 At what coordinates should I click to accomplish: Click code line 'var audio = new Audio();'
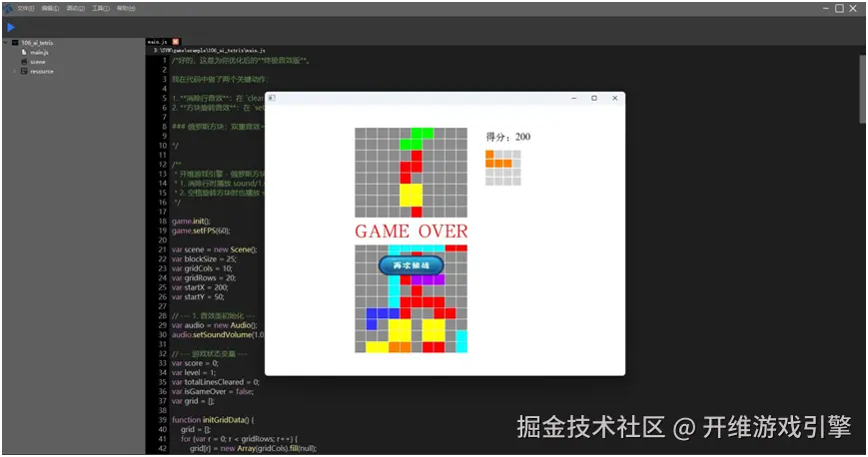[x=214, y=325]
